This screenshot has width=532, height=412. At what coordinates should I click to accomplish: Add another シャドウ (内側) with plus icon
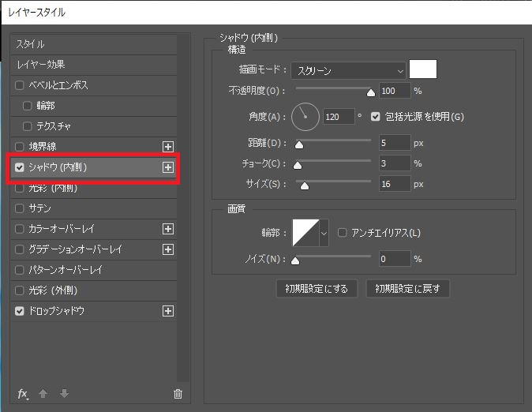pos(168,167)
